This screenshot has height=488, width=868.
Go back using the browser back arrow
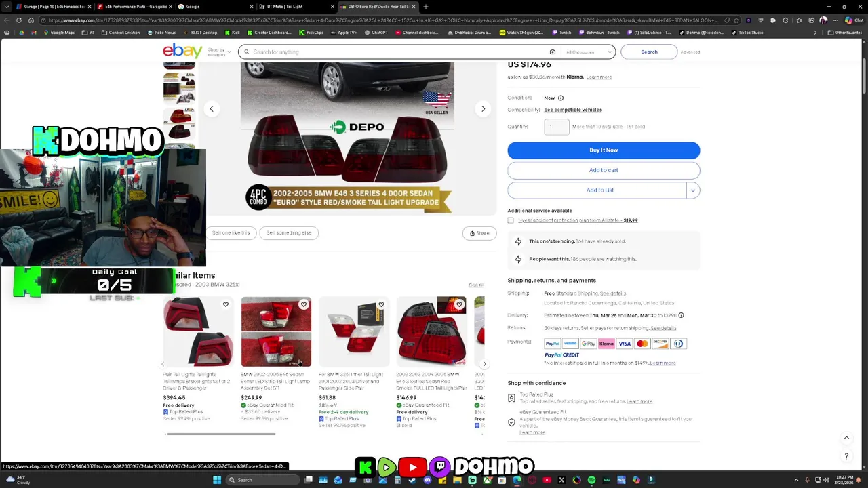click(x=7, y=20)
